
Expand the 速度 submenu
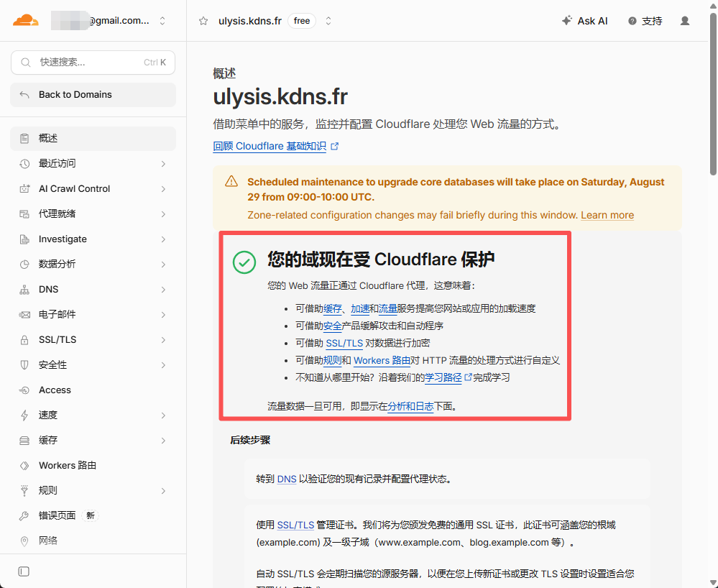click(x=163, y=415)
